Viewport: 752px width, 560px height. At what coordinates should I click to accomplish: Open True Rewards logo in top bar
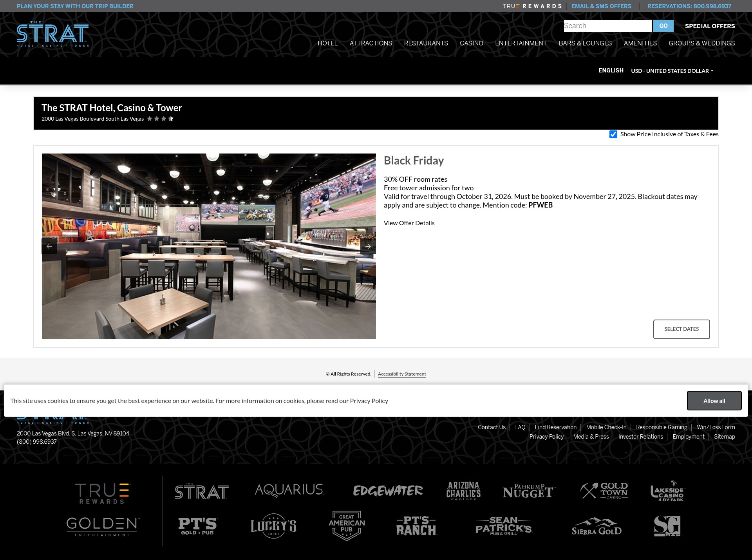click(532, 6)
